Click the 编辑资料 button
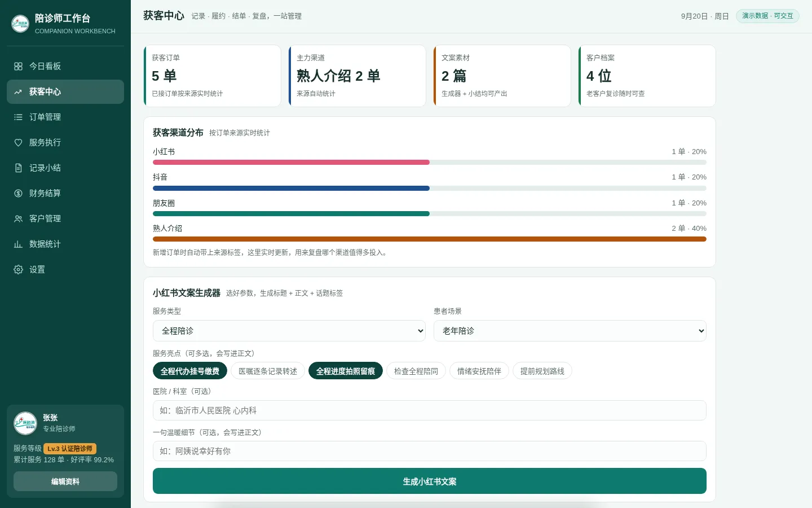Viewport: 812px width, 508px height. coord(65,481)
